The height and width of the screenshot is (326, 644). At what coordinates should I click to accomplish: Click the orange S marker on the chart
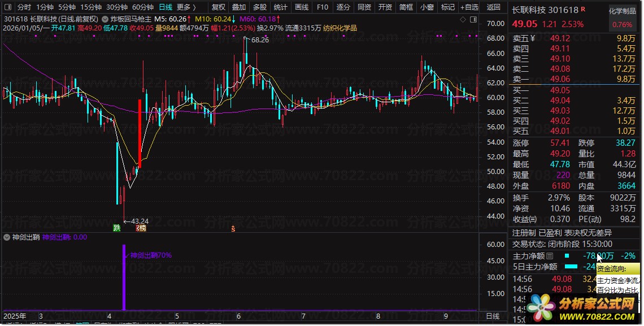(x=233, y=228)
